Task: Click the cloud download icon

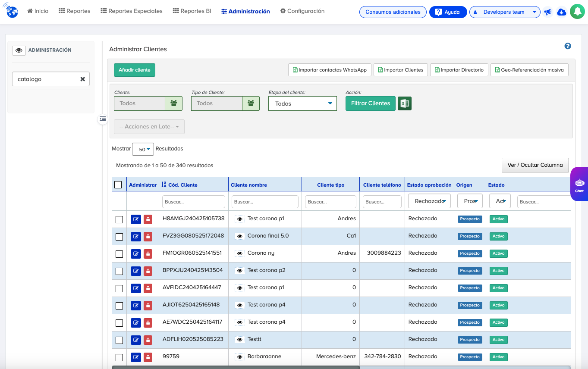Action: [561, 12]
